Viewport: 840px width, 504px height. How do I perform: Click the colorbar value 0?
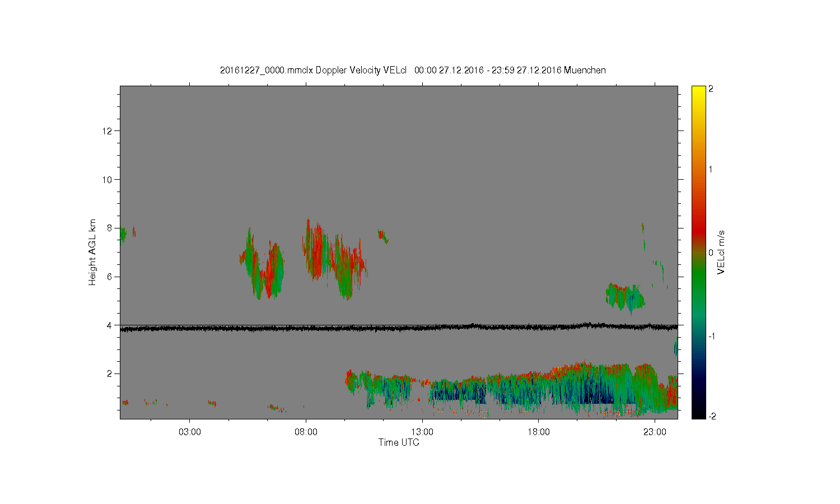pyautogui.click(x=711, y=253)
